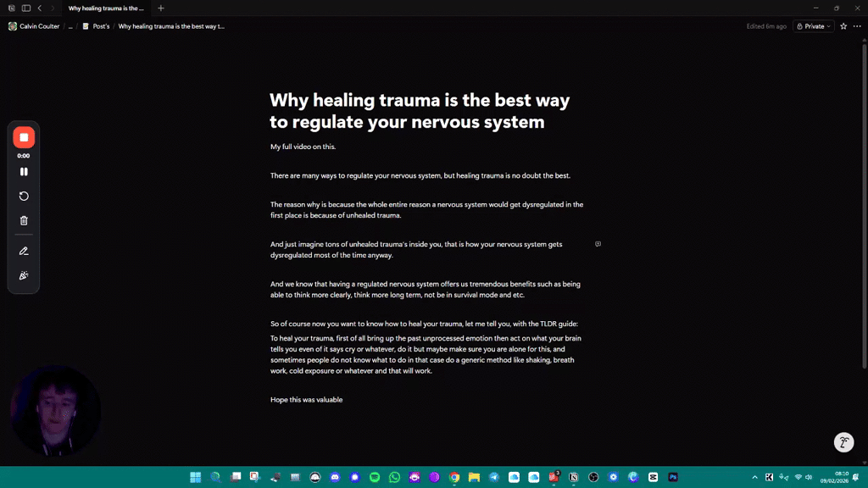Open the Private sharing dropdown
This screenshot has height=488, width=868.
pyautogui.click(x=812, y=26)
